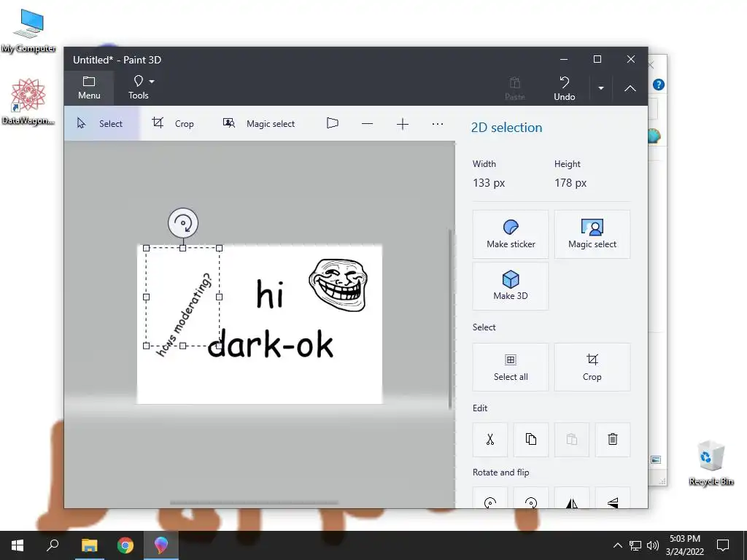Click the vertical canvas scrollbar

(x=449, y=319)
